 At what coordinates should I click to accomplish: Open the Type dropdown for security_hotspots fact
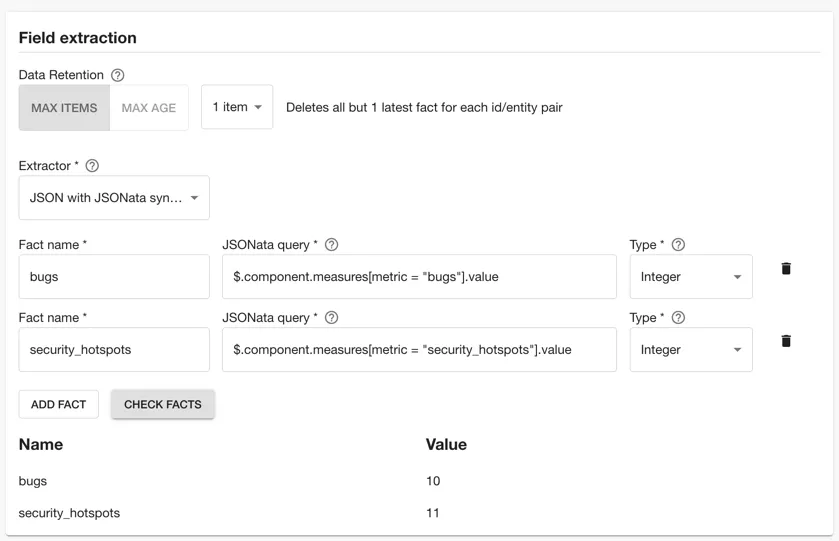point(691,350)
